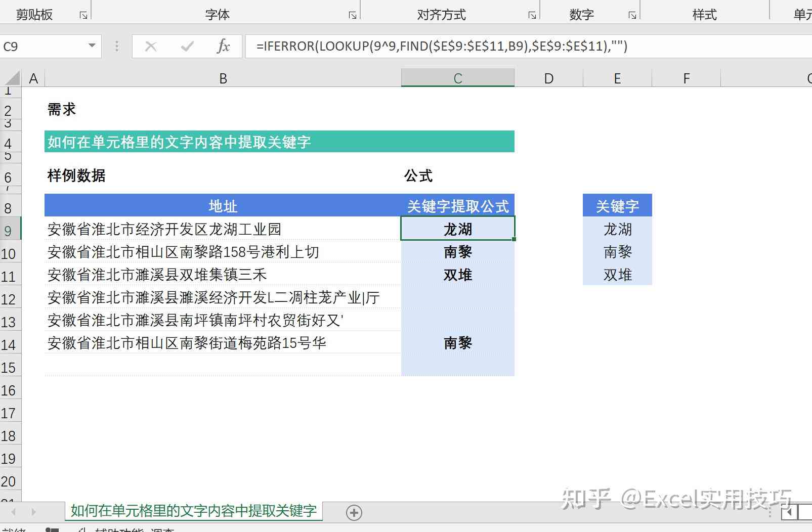812x532 pixels.
Task: Click the Enter checkmark formula icon
Action: coord(187,47)
